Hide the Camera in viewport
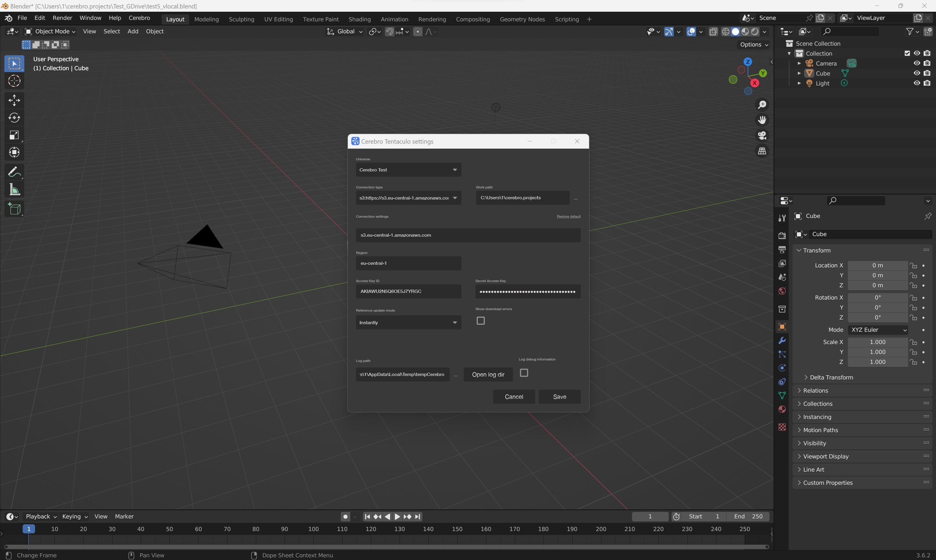 pos(916,63)
